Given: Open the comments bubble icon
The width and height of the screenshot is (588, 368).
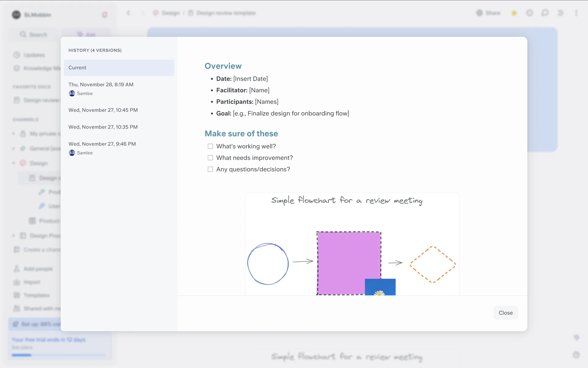Looking at the screenshot, I should tap(545, 13).
